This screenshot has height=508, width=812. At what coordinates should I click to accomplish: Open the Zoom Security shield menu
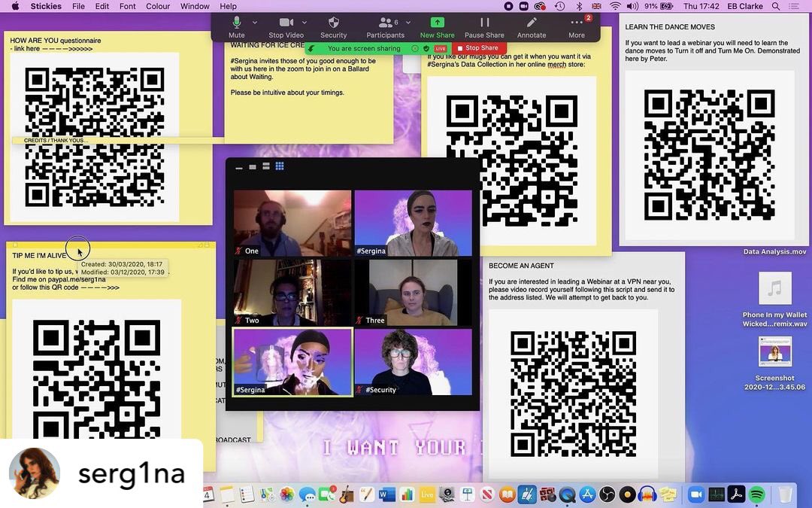(334, 27)
